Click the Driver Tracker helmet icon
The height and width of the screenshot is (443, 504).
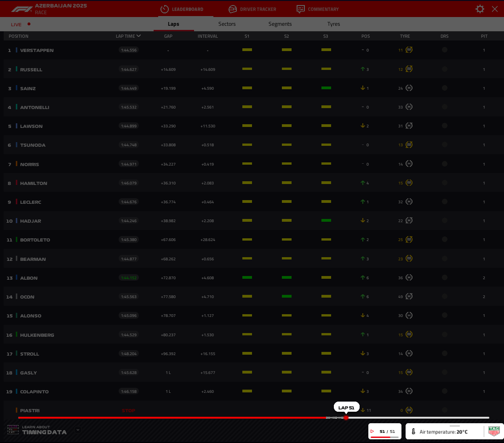click(232, 9)
